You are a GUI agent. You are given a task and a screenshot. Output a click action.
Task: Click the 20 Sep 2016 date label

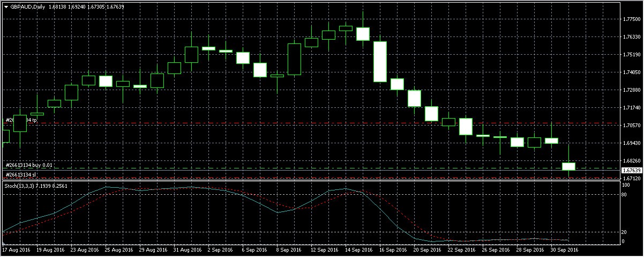(429, 250)
